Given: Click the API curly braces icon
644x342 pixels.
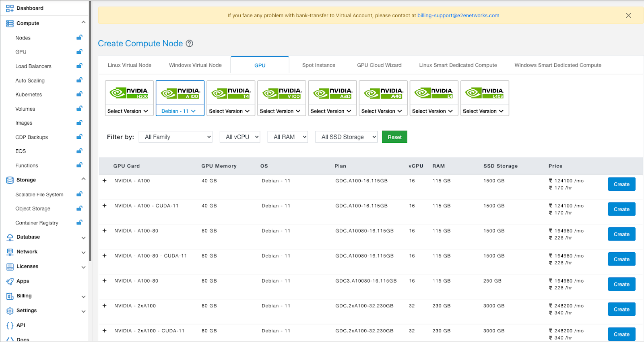Looking at the screenshot, I should (x=10, y=326).
